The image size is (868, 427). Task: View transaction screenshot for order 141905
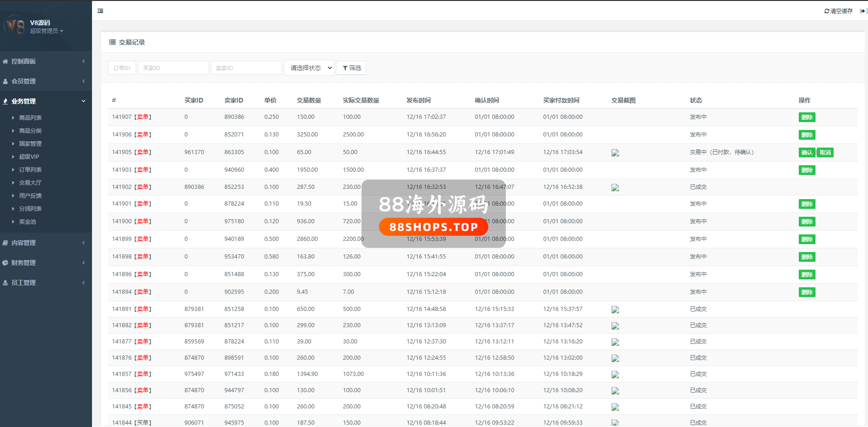coord(615,153)
